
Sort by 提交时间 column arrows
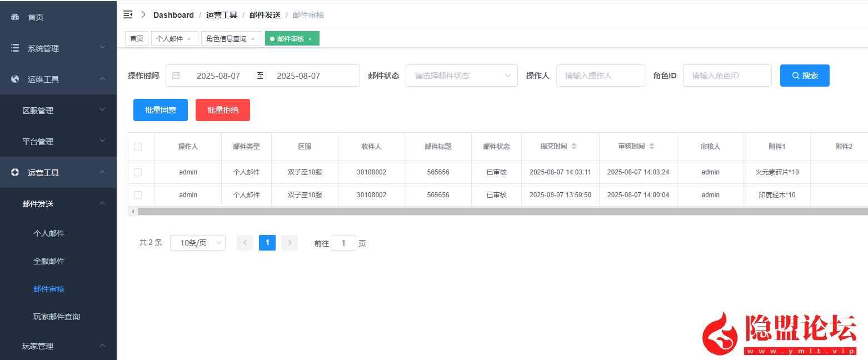(x=574, y=147)
